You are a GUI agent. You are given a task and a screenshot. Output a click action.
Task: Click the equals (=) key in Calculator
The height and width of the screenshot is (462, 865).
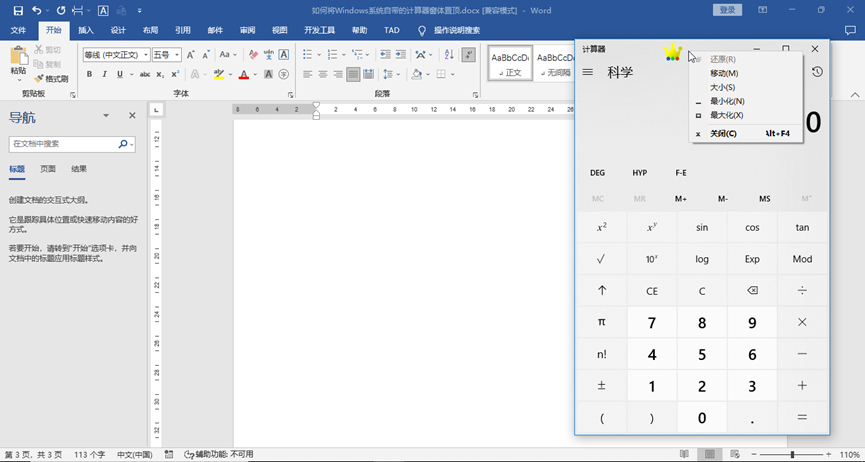(803, 417)
